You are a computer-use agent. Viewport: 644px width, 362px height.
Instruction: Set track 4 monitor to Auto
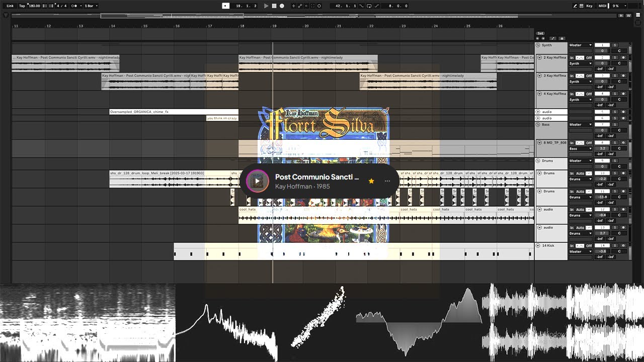pos(580,94)
